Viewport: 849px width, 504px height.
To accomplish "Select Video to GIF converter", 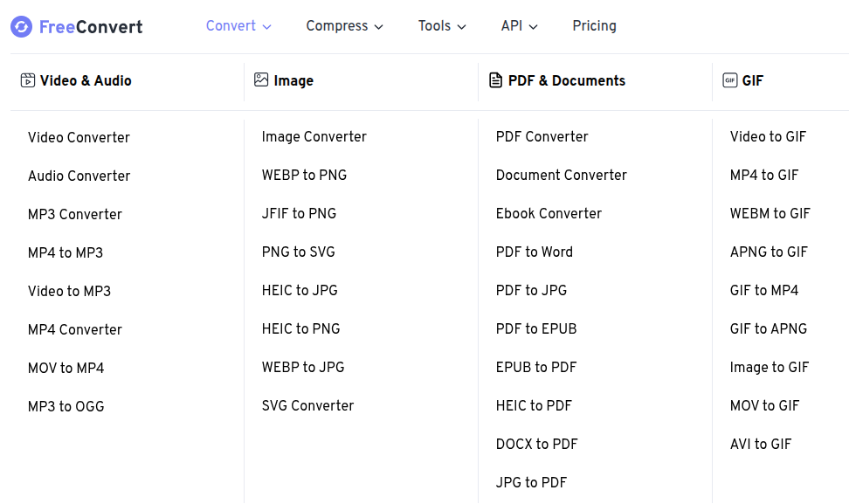I will 768,136.
